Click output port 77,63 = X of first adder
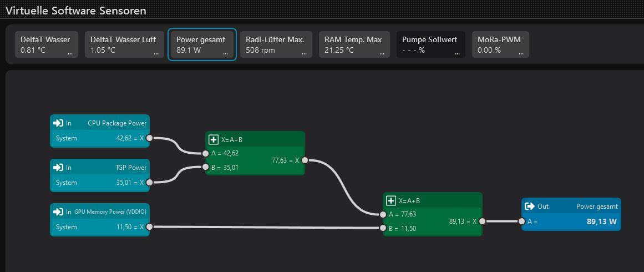The width and height of the screenshot is (644, 272). (x=305, y=160)
